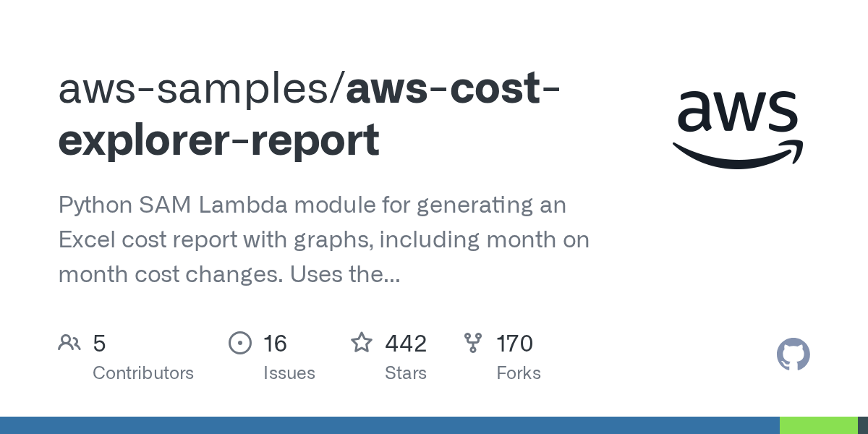Click the AWS smile arrow

click(x=737, y=155)
